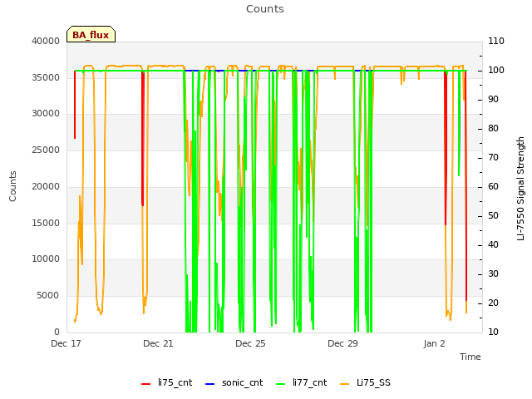Image resolution: width=532 pixels, height=399 pixels.
Task: Click the Time axis title
Action: [x=470, y=357]
